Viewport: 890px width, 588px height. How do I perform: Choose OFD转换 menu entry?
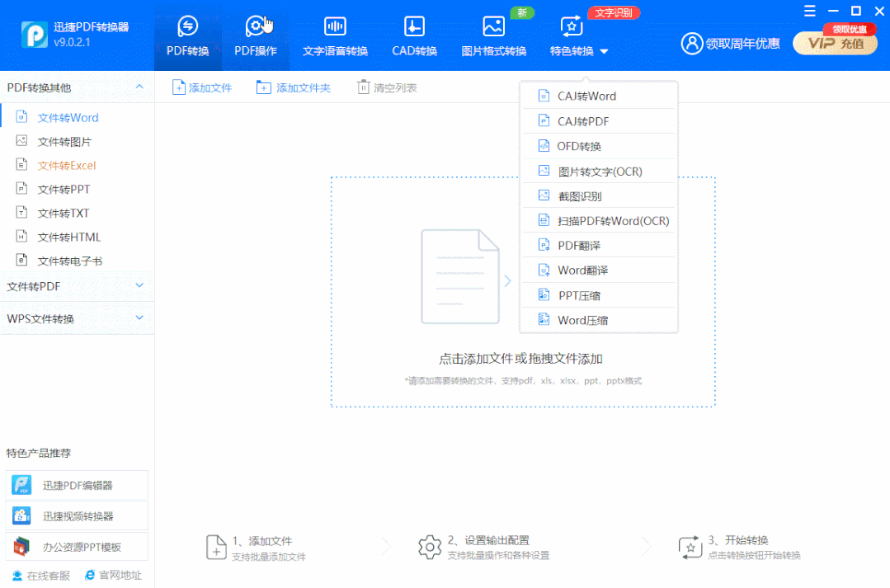pos(599,146)
